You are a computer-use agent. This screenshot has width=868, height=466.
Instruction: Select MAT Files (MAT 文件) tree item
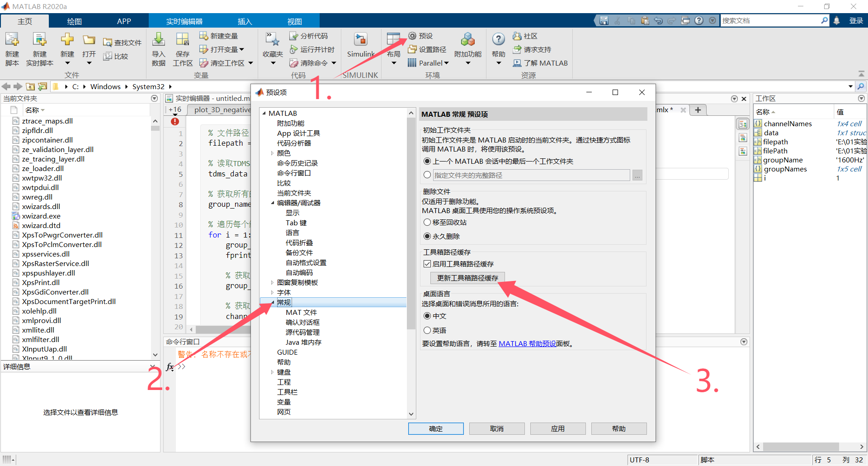[301, 312]
